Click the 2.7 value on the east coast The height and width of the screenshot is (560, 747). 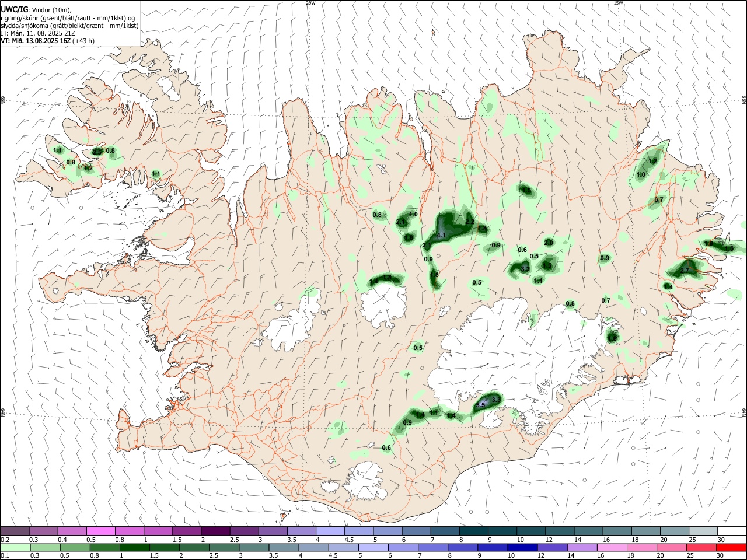tap(685, 271)
